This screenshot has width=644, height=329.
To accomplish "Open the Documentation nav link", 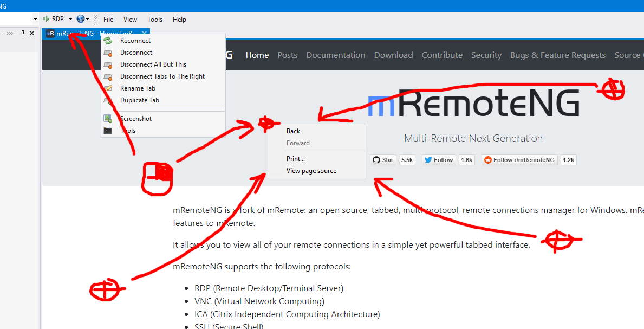I will point(336,55).
